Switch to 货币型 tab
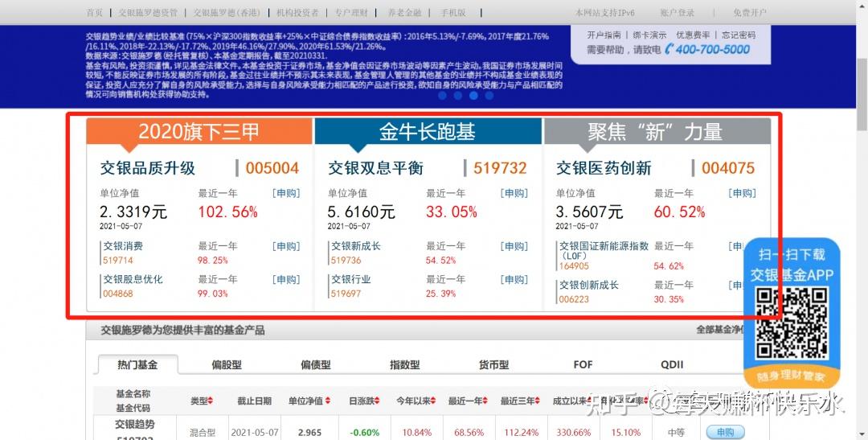The image size is (868, 440). (493, 364)
